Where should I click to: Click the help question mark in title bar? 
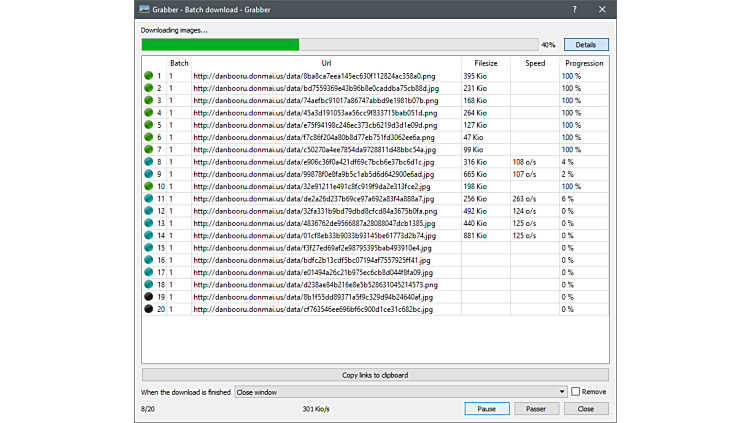pyautogui.click(x=574, y=9)
